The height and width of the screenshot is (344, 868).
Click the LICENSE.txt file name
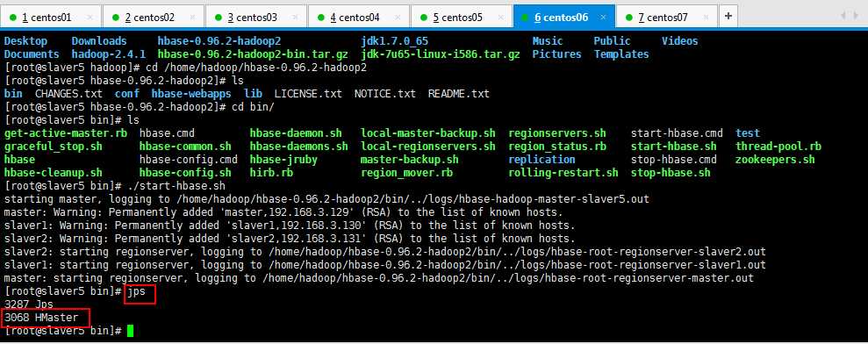(x=308, y=94)
